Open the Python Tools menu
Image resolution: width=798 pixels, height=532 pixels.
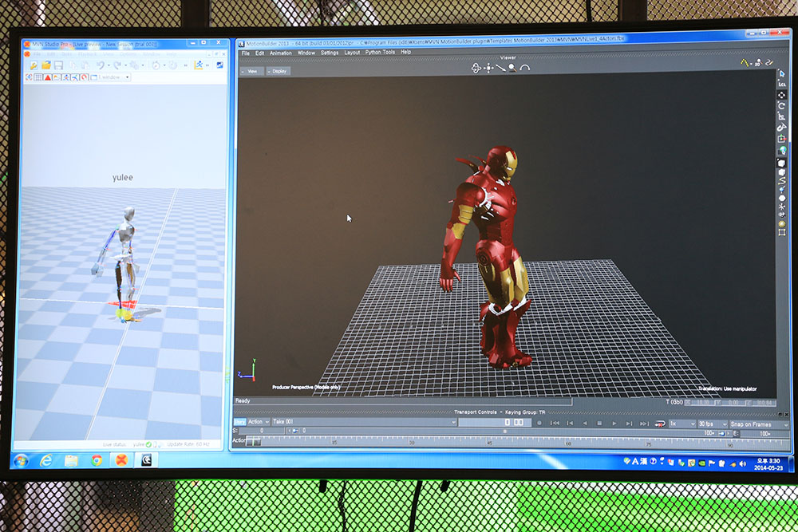(380, 53)
